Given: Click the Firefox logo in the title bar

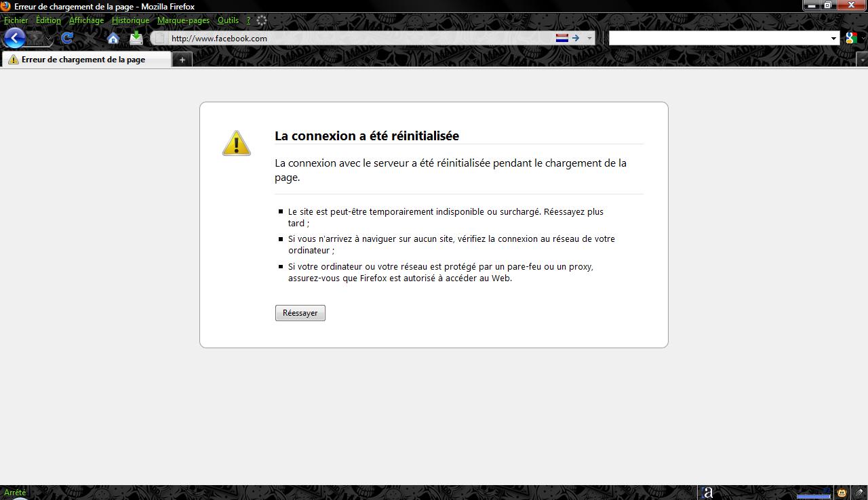Looking at the screenshot, I should click(6, 6).
